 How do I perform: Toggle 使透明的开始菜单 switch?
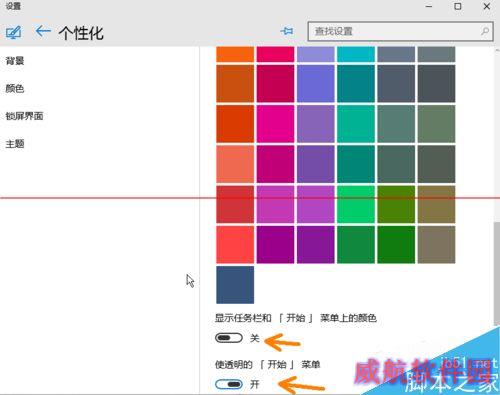[229, 384]
